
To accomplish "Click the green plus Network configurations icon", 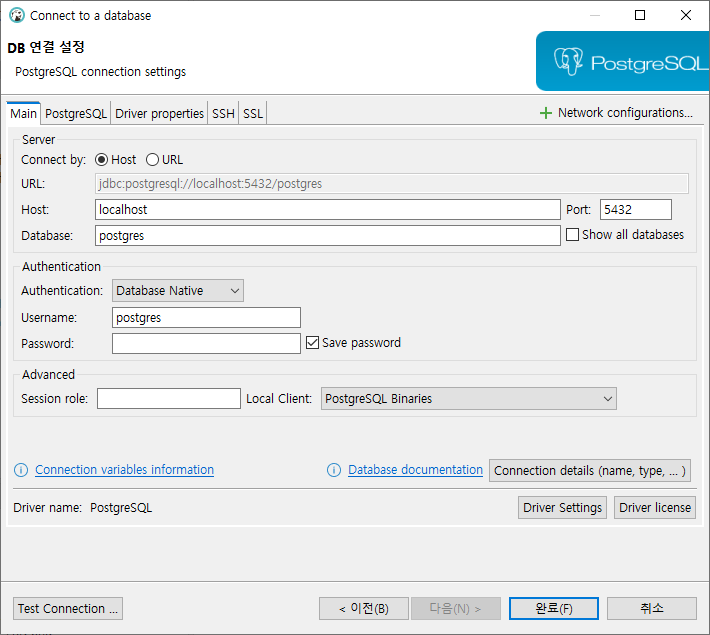I will (546, 113).
